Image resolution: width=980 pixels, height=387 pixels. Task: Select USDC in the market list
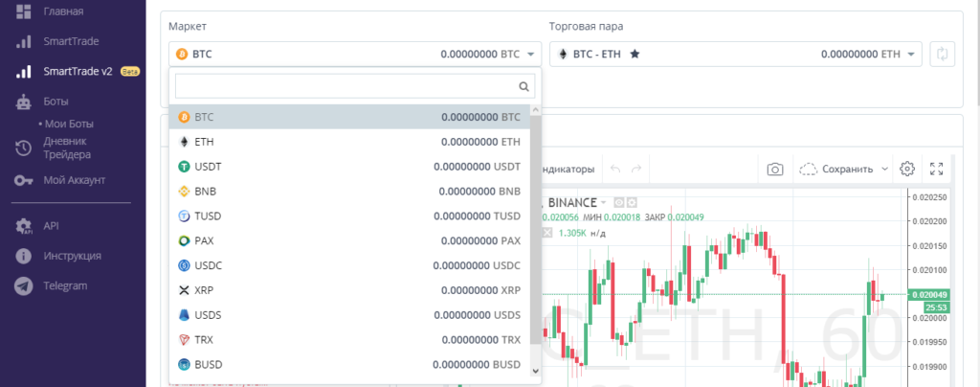click(x=349, y=265)
